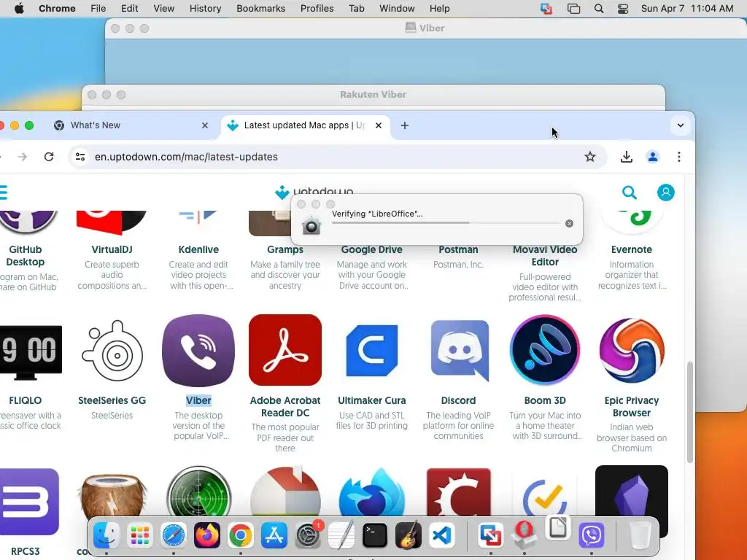Open the Bookmarks menu
Screen dimensions: 747x560
[x=260, y=9]
